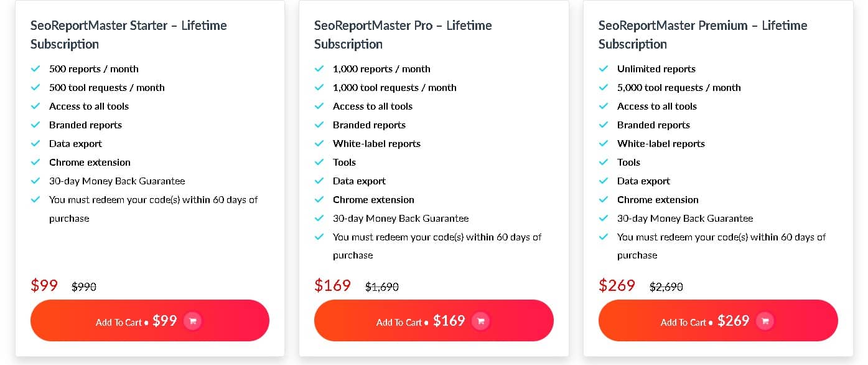Click the checkmark beside 'Data export' in Pro plan
Viewport: 868px width, 365px height.
320,181
